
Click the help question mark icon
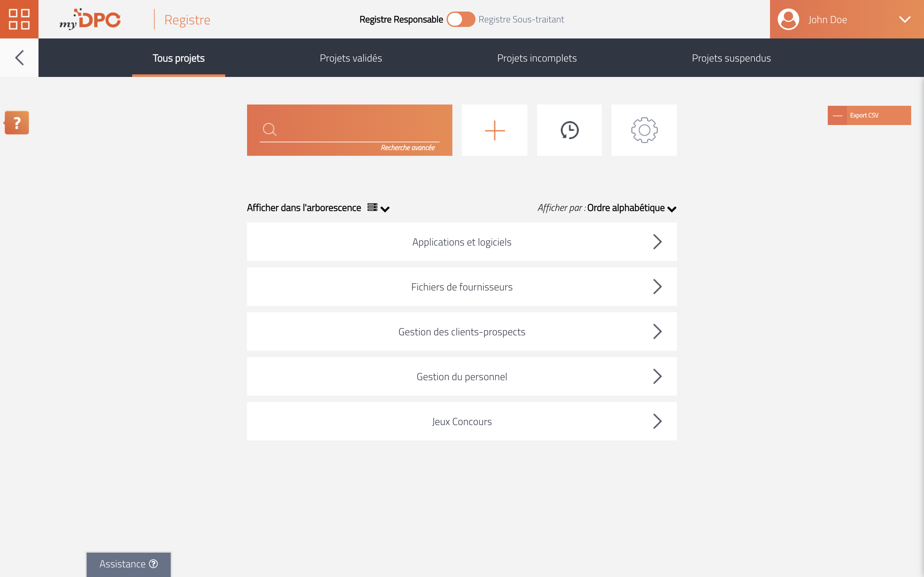pyautogui.click(x=17, y=123)
